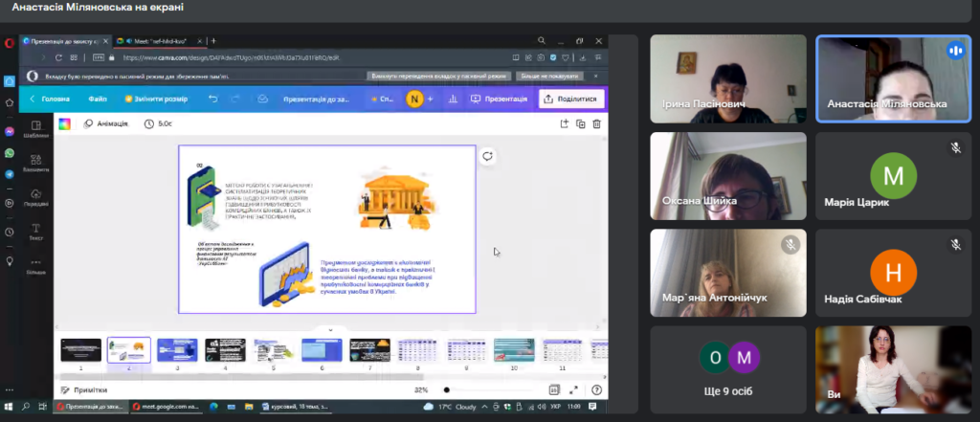980x422 pixels.
Task: Open the slide duration 5.0с control
Action: [x=158, y=123]
